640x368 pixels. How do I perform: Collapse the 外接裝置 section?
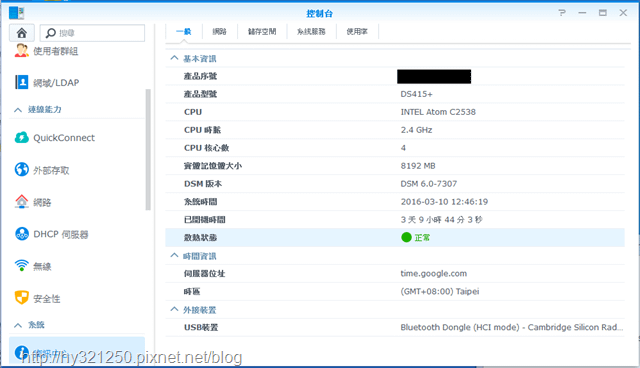click(x=174, y=309)
